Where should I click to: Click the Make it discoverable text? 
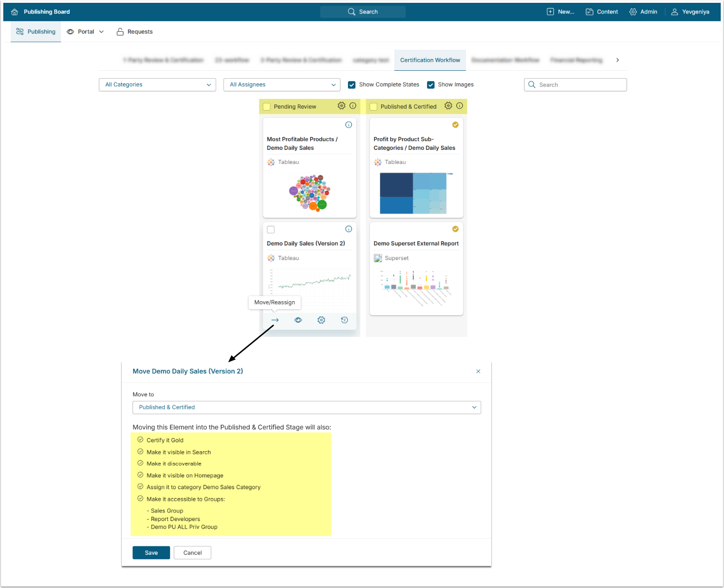(174, 464)
